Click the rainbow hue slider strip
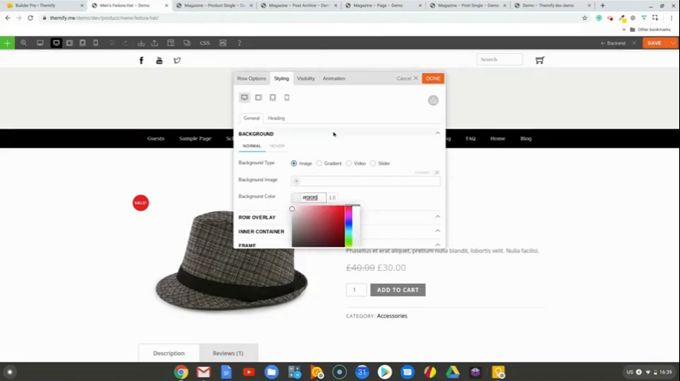This screenshot has height=381, width=680. point(348,226)
